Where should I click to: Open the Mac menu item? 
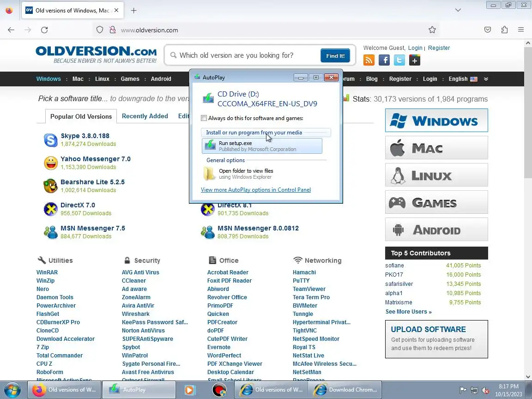pos(78,79)
